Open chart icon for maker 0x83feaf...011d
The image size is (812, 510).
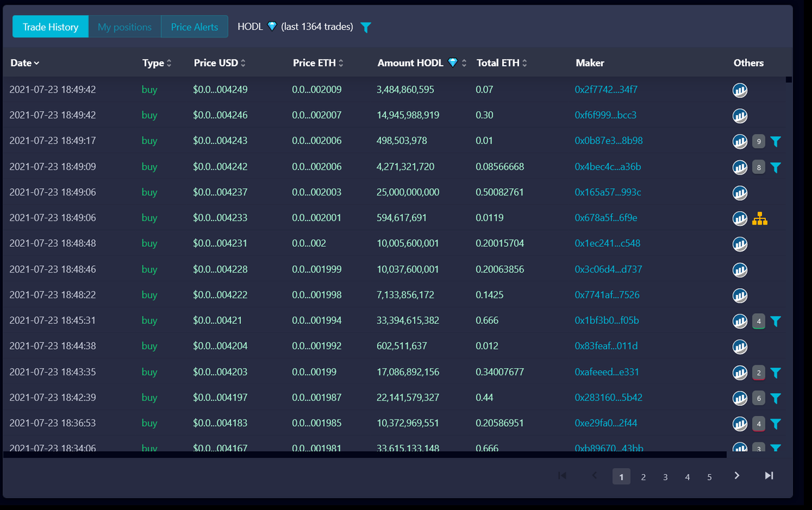click(740, 347)
